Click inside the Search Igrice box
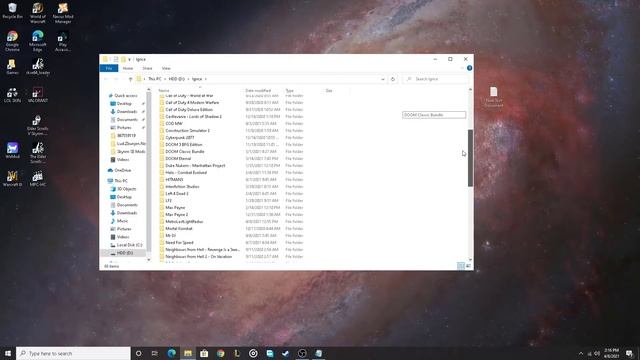Screen dimensions: 640x360 (435, 79)
